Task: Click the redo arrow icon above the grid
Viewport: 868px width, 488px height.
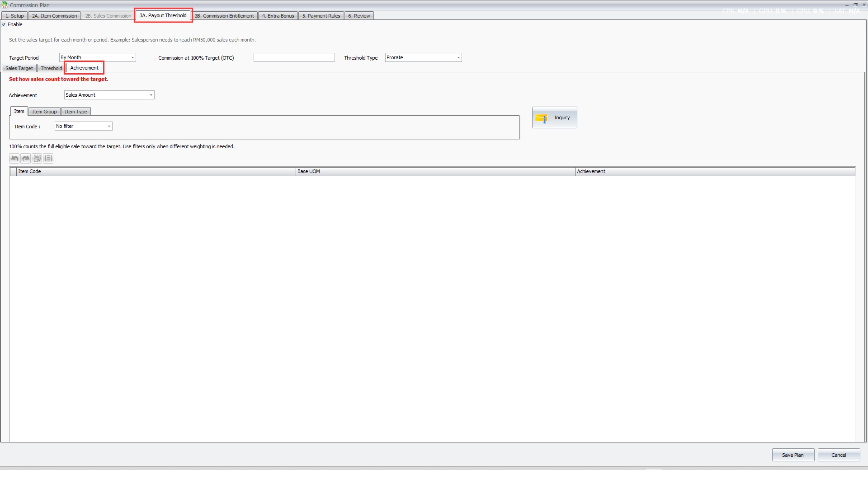Action: click(x=26, y=159)
